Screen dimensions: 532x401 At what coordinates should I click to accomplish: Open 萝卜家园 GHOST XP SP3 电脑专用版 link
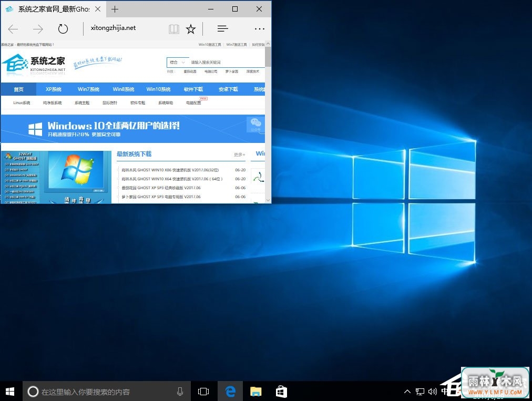click(161, 197)
